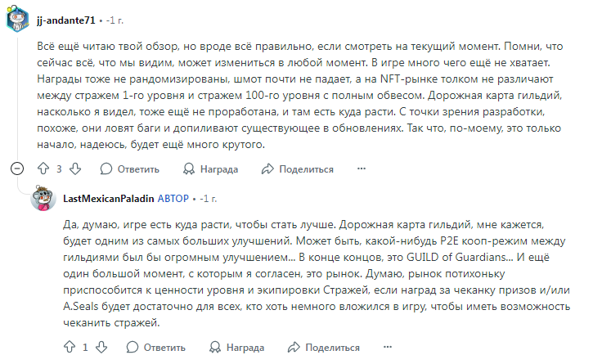The width and height of the screenshot is (593, 364).
Task: Click Награда under LastMexicanPaladin's reply
Action: [x=236, y=347]
